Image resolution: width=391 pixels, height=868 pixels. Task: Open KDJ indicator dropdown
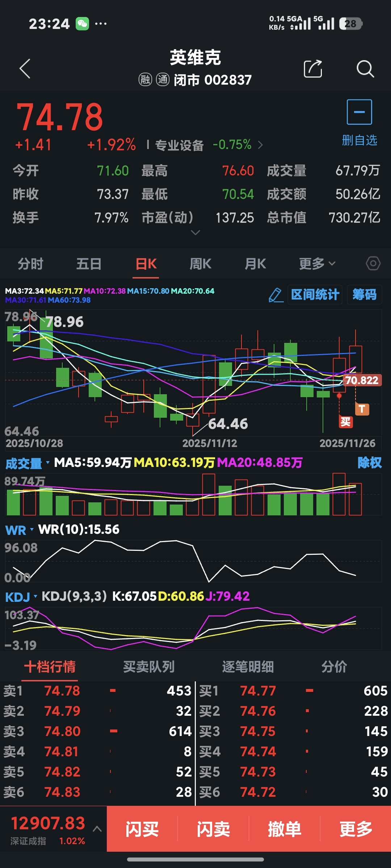(21, 597)
